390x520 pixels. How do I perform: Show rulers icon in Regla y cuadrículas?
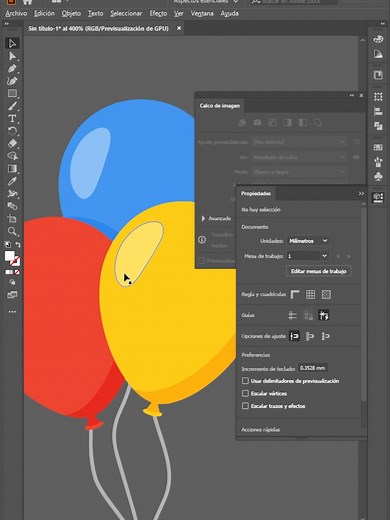(294, 294)
